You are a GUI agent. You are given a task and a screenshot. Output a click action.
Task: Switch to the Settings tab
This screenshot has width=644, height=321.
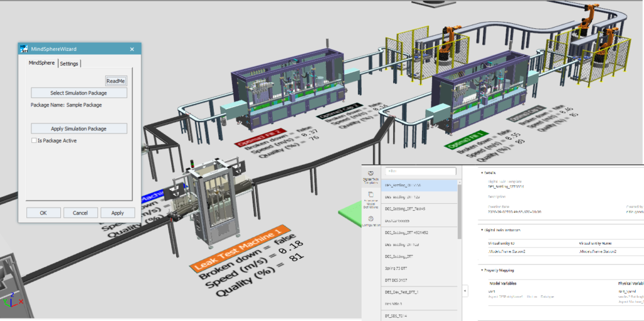[x=69, y=63]
